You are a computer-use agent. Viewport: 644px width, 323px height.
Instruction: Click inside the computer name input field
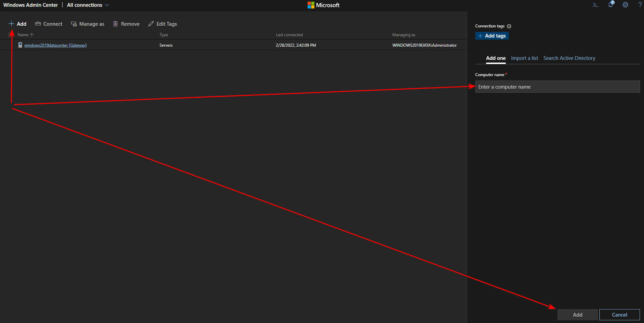click(557, 87)
